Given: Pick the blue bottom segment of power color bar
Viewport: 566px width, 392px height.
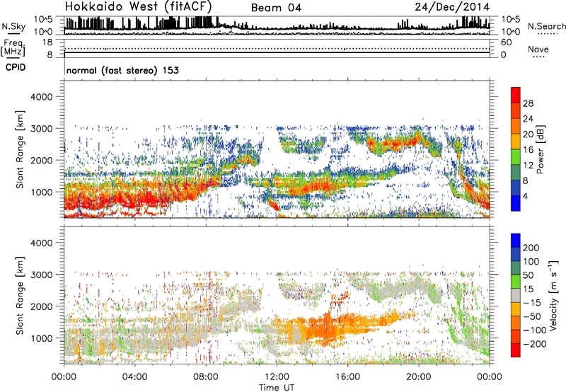Looking at the screenshot, I should point(516,203).
